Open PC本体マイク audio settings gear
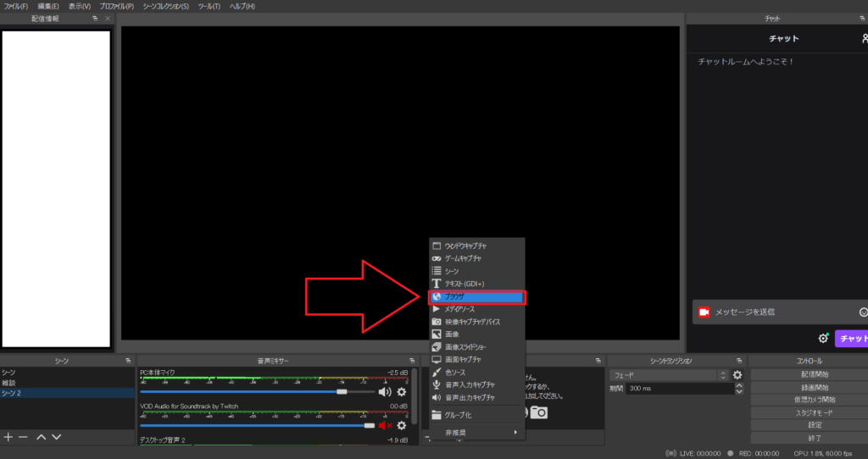This screenshot has height=459, width=868. (401, 392)
